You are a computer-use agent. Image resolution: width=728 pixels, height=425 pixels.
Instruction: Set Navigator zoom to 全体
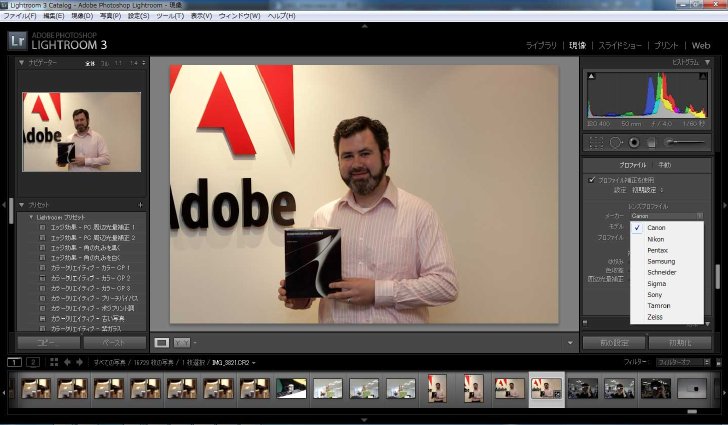(x=90, y=63)
